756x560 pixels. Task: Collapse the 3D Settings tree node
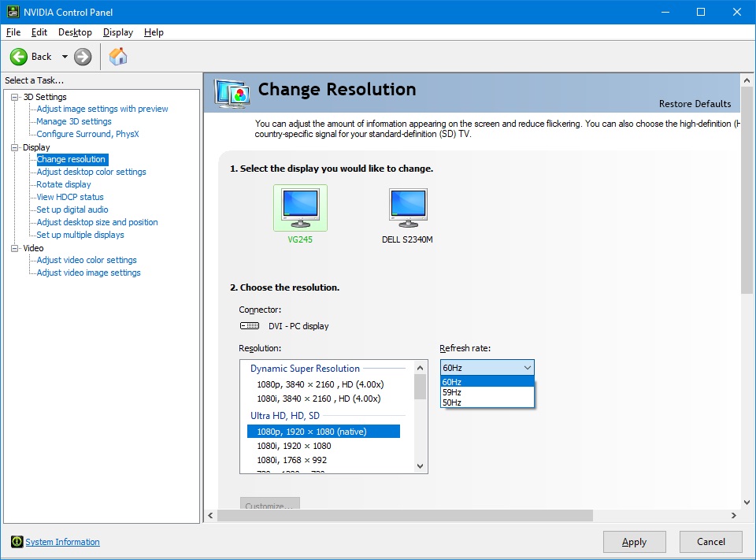(x=14, y=97)
